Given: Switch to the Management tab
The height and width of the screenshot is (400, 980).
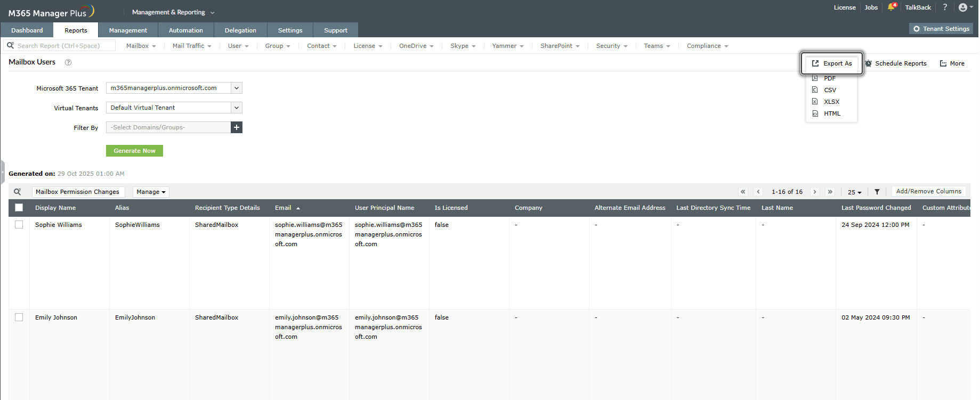Looking at the screenshot, I should [128, 30].
